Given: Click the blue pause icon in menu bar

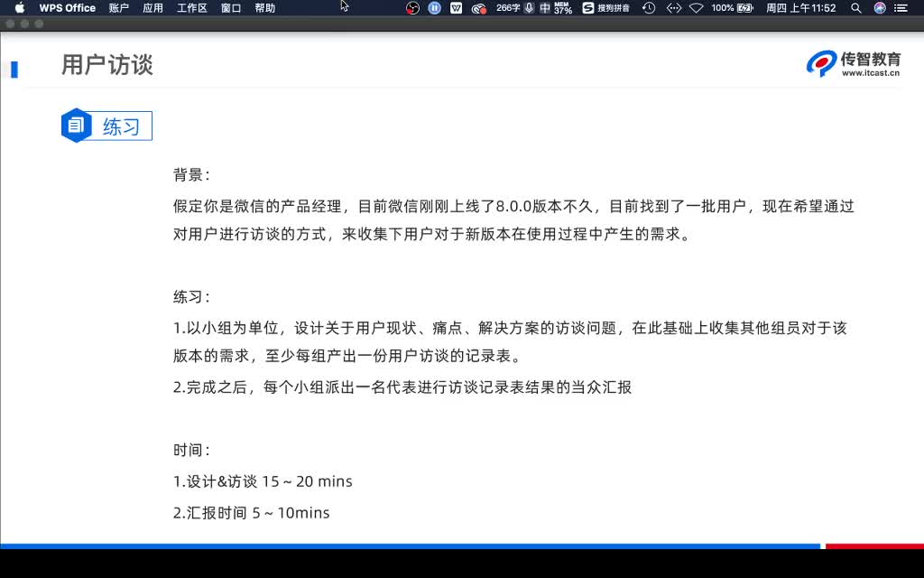Looking at the screenshot, I should coord(434,7).
